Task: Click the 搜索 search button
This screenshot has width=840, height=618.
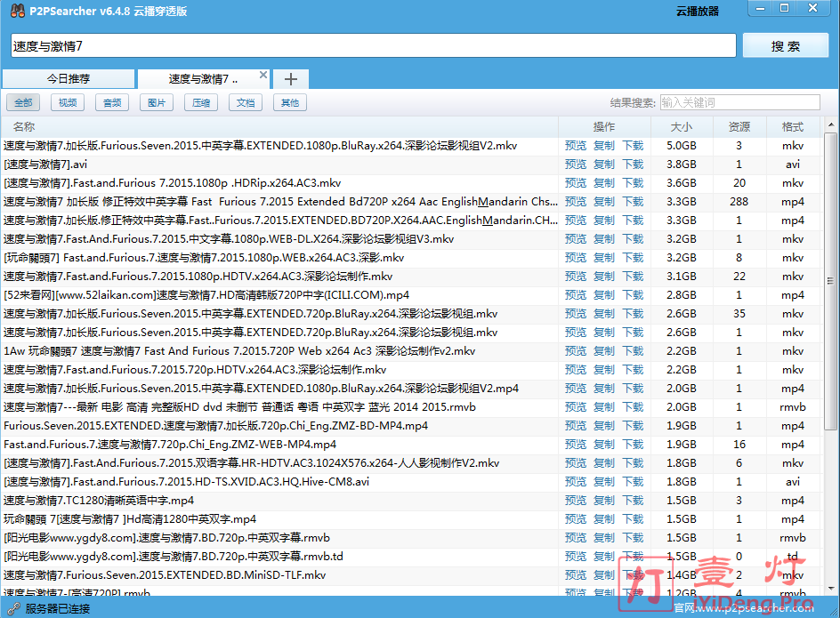Action: 786,46
